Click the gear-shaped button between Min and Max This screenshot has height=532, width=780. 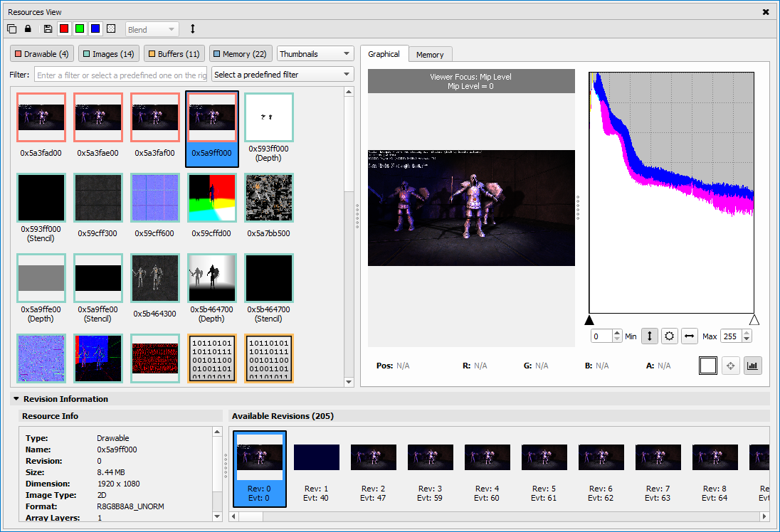pos(670,336)
